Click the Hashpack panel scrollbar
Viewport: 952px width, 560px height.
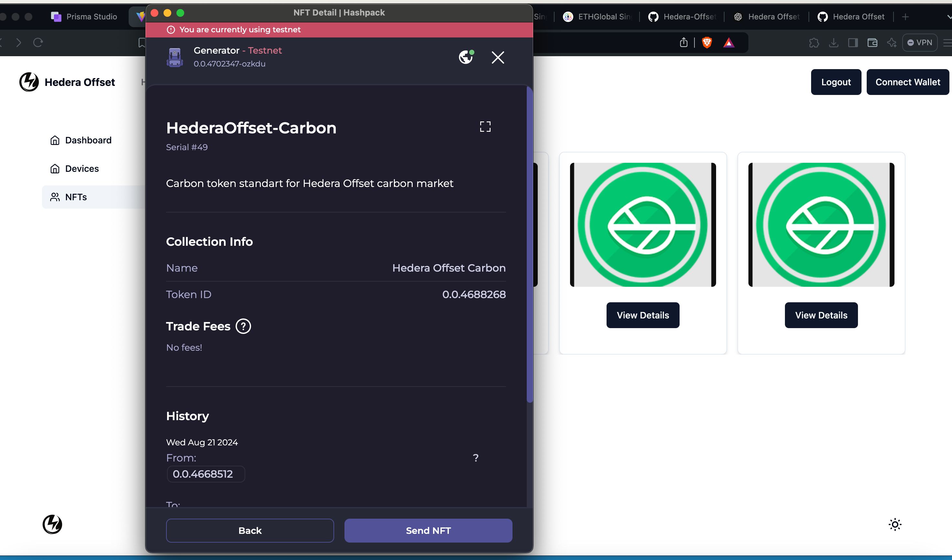(530, 245)
